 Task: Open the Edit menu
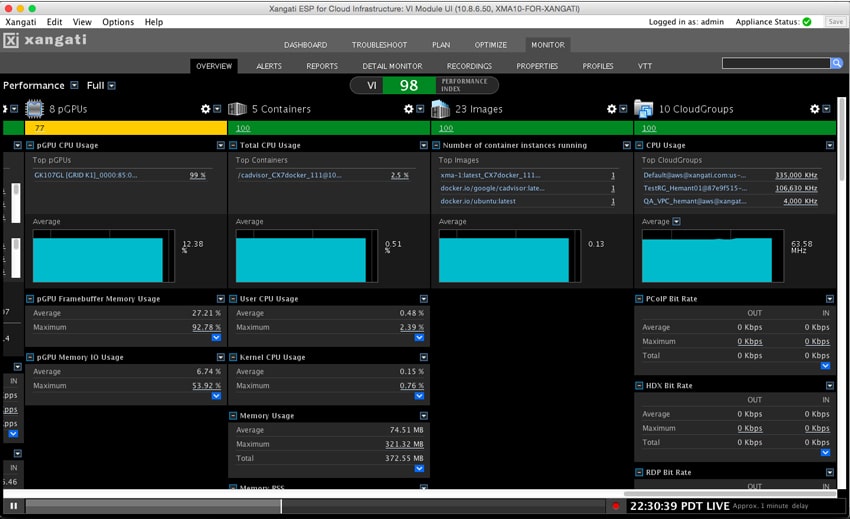pos(54,22)
